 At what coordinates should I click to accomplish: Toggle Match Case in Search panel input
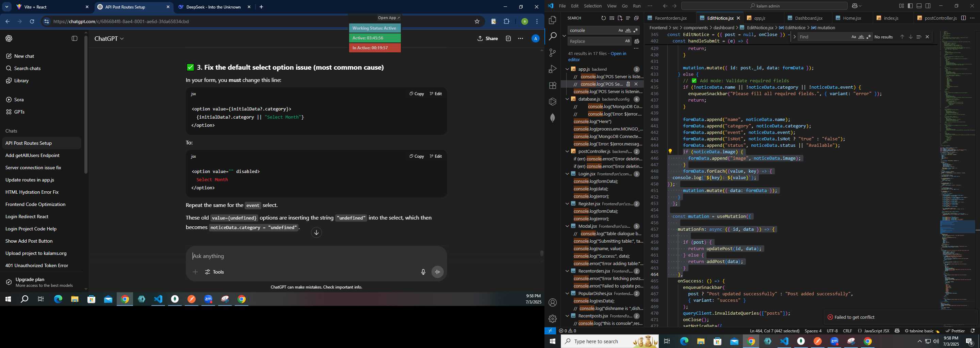click(x=620, y=30)
